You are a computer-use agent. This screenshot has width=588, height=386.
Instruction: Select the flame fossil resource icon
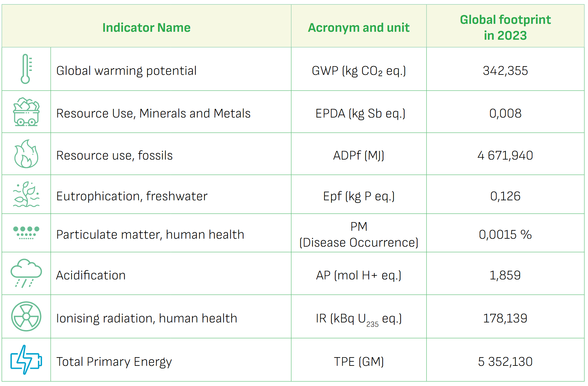(x=26, y=154)
